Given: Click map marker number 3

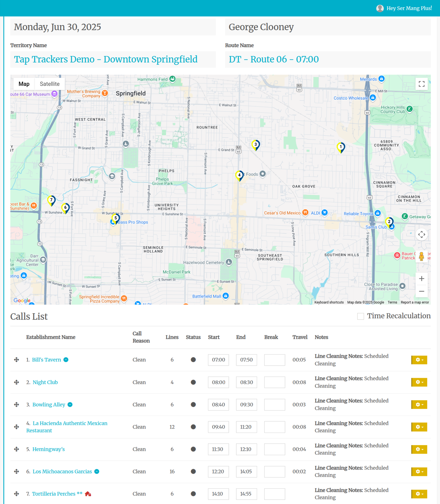Looking at the screenshot, I should (256, 145).
